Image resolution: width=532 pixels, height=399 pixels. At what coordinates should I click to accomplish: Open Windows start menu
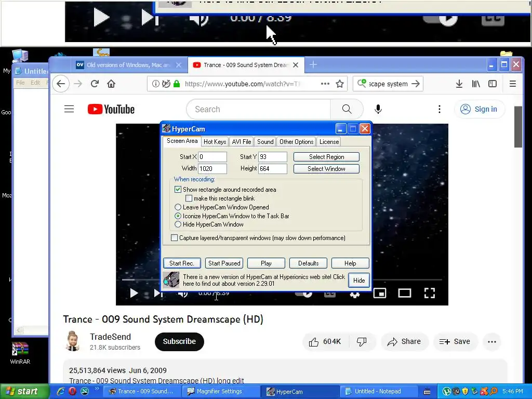(x=24, y=391)
